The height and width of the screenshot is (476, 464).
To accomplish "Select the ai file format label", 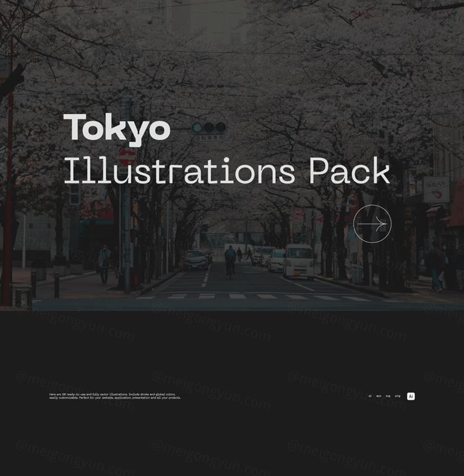I will point(370,396).
